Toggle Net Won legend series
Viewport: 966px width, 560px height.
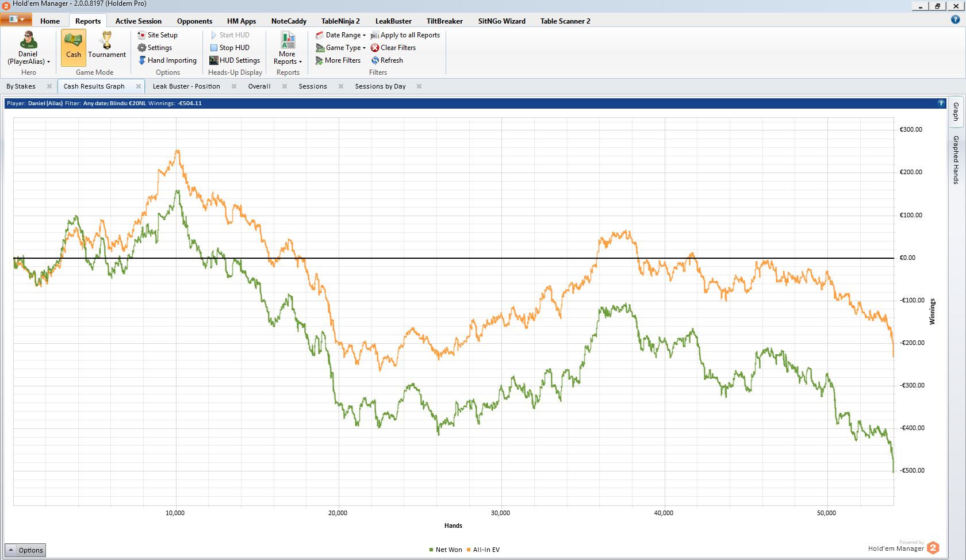[x=446, y=550]
